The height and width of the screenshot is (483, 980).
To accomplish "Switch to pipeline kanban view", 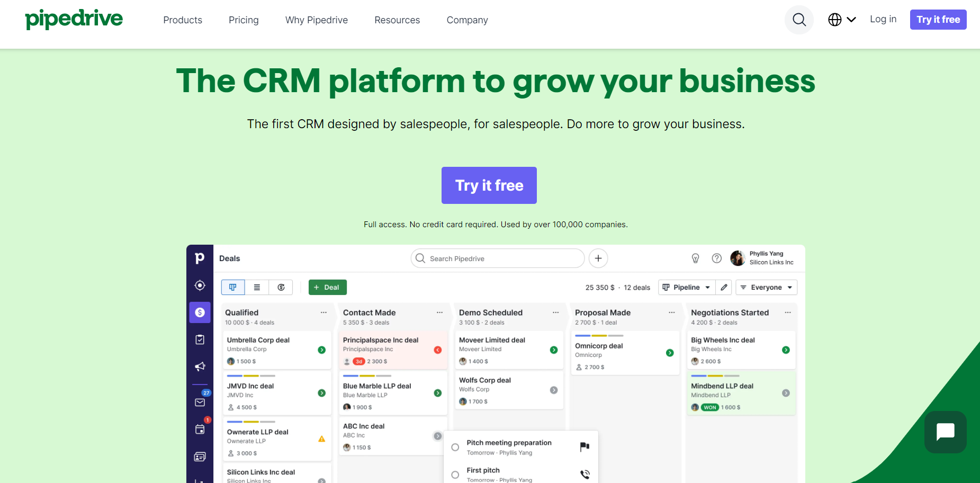I will point(233,287).
